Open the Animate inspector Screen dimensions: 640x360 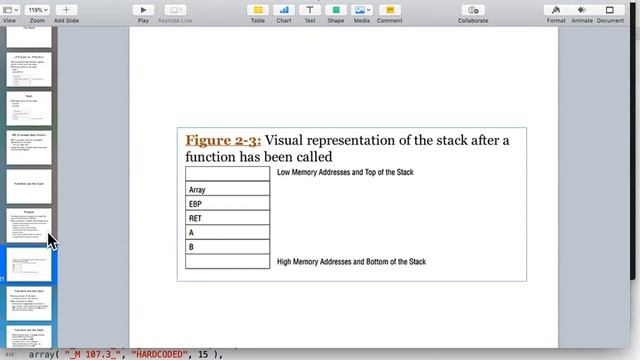coord(582,10)
